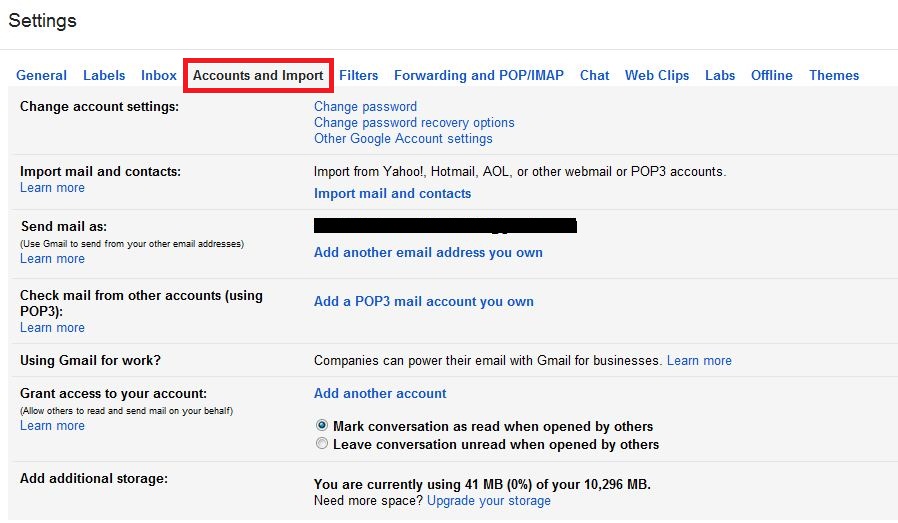Go to the Labs tab
The width and height of the screenshot is (898, 523).
pos(720,75)
